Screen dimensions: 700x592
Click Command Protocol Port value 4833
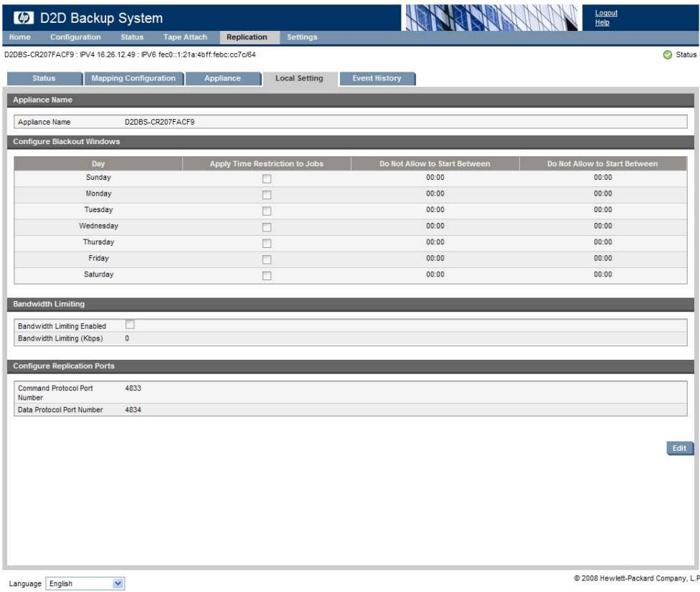pos(133,388)
